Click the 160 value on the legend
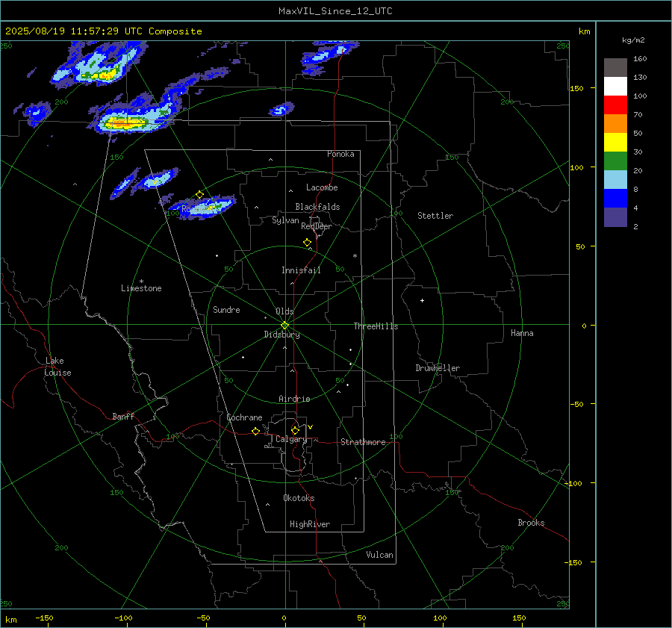The image size is (672, 628). coord(640,59)
